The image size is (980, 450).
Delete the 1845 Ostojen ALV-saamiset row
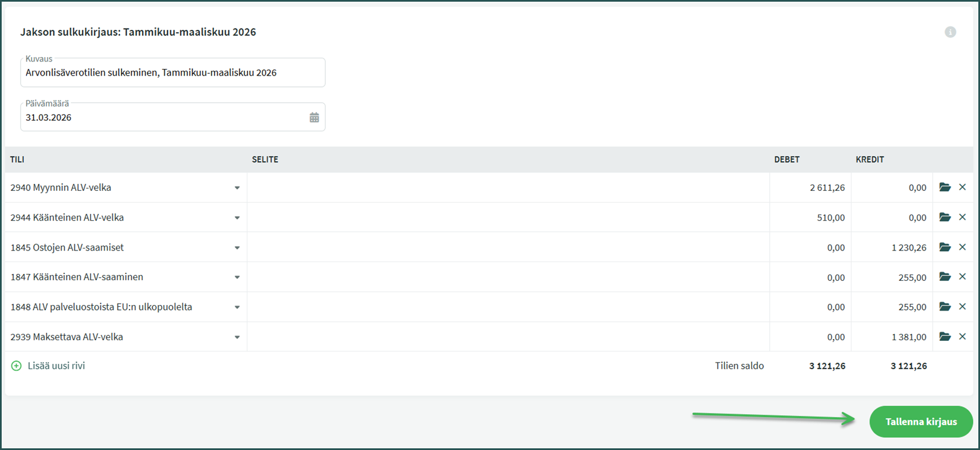963,247
